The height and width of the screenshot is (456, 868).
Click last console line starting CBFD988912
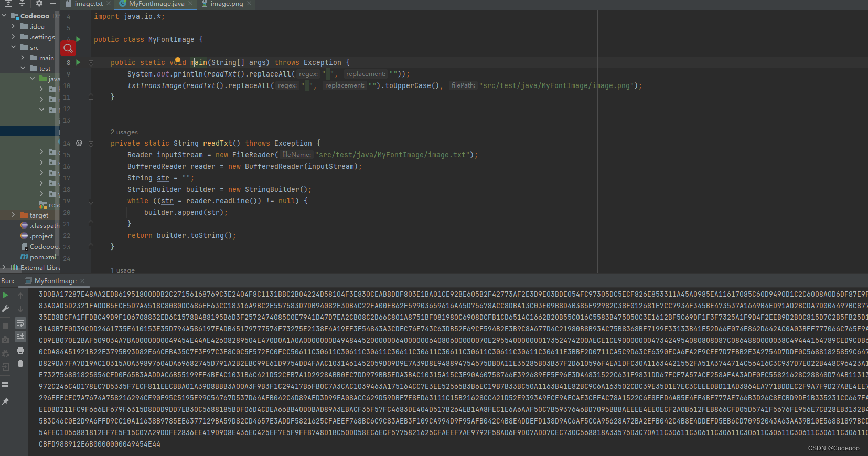pyautogui.click(x=100, y=444)
